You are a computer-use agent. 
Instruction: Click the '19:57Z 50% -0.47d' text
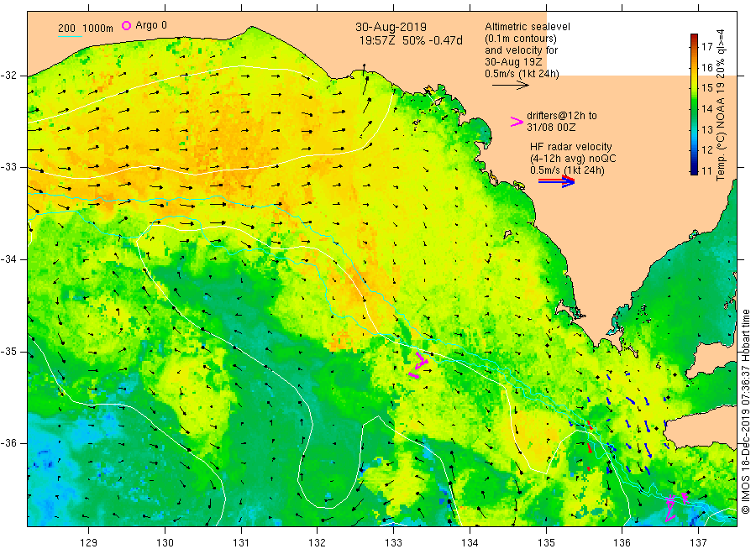pos(411,40)
